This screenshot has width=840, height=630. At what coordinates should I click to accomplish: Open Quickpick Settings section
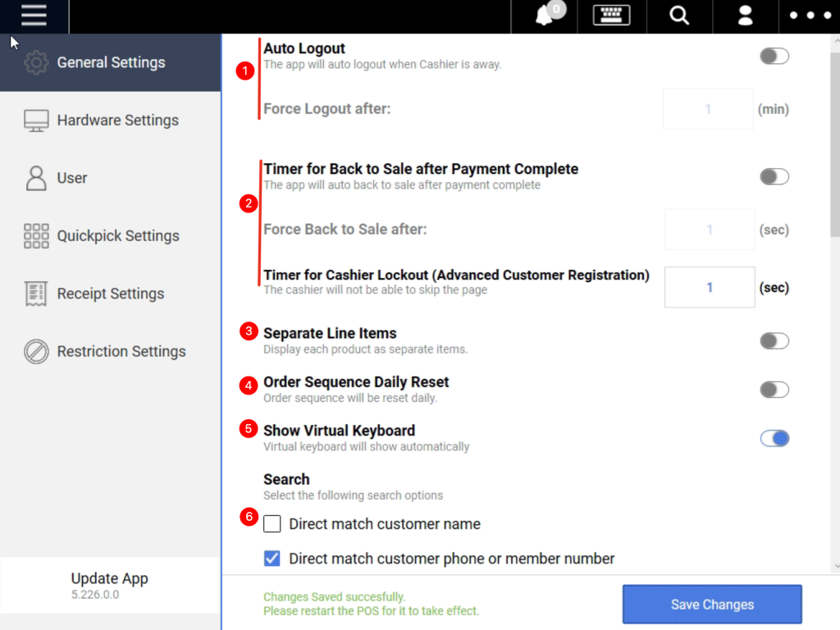[x=117, y=236]
